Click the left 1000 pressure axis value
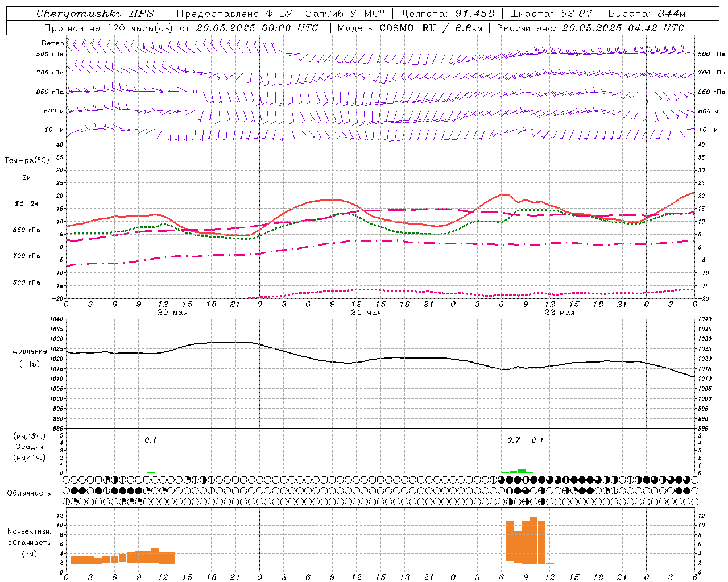 click(x=57, y=399)
